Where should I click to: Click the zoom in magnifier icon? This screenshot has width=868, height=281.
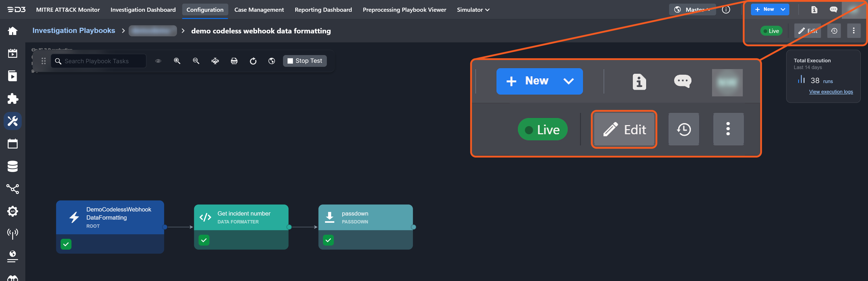pyautogui.click(x=177, y=61)
